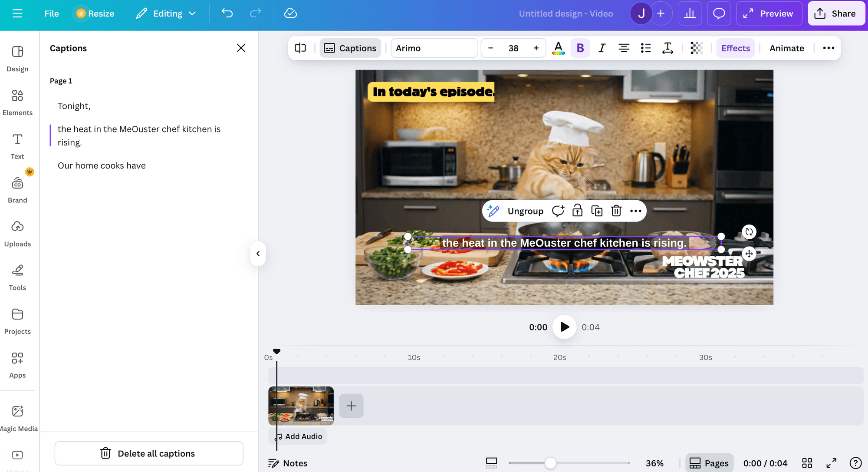Click the text color icon
The image size is (868, 472).
(558, 48)
